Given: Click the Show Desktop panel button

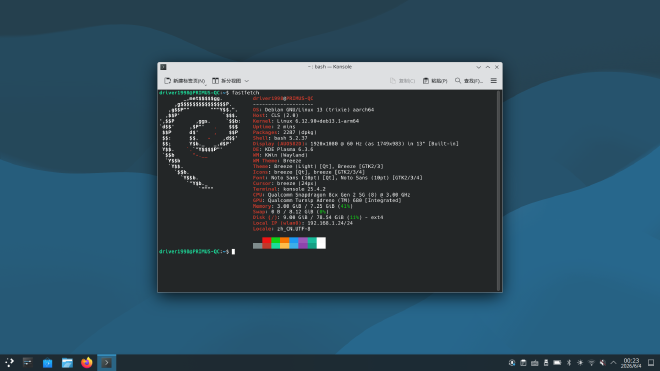Looking at the screenshot, I should pyautogui.click(x=651, y=363).
